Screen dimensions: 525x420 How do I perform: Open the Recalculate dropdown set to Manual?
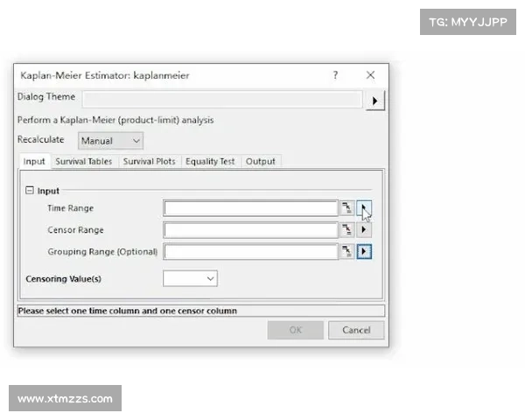point(110,141)
